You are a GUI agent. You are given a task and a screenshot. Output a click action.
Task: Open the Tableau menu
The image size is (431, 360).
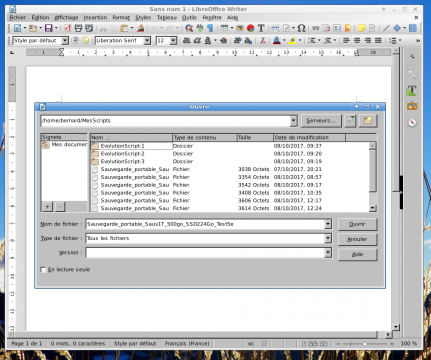(167, 17)
